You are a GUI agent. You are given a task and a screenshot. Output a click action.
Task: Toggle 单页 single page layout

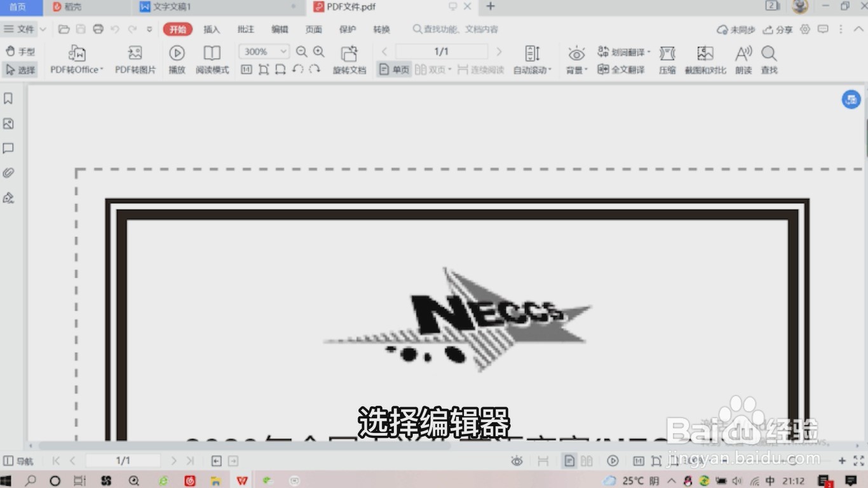[394, 70]
